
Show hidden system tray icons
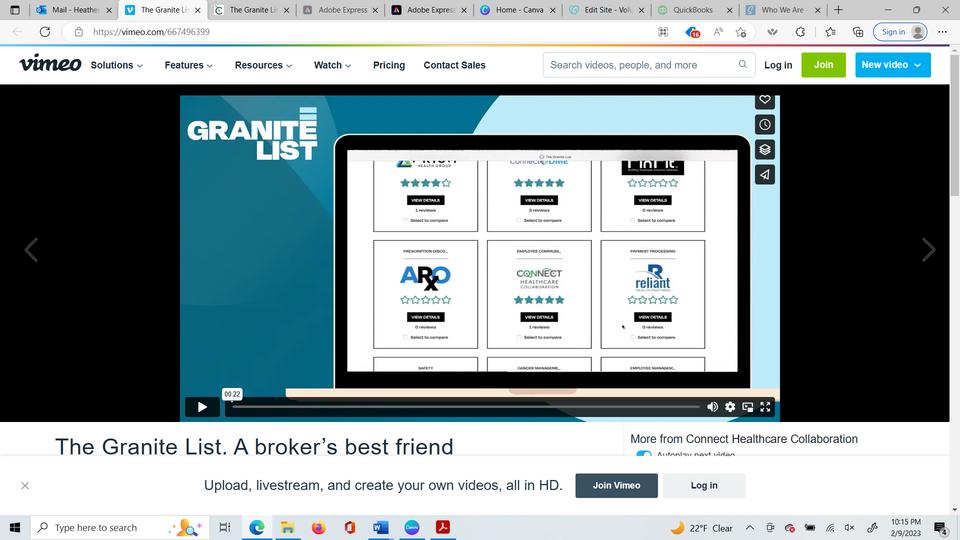coord(750,528)
